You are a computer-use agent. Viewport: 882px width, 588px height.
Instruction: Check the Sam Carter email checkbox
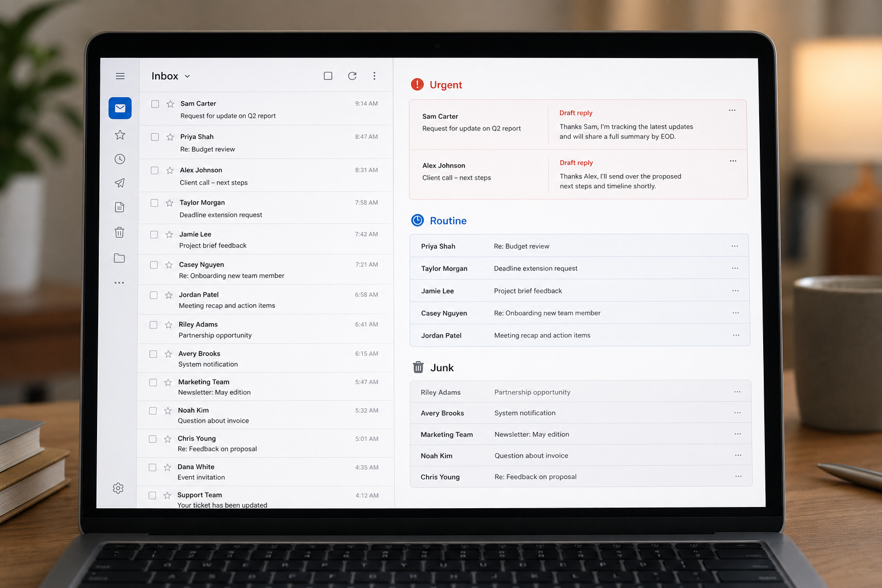click(x=155, y=104)
